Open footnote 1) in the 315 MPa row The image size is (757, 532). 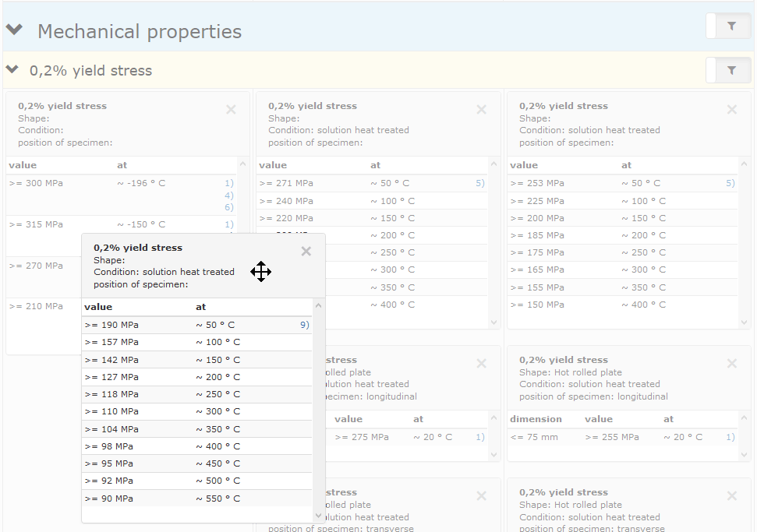tap(229, 225)
